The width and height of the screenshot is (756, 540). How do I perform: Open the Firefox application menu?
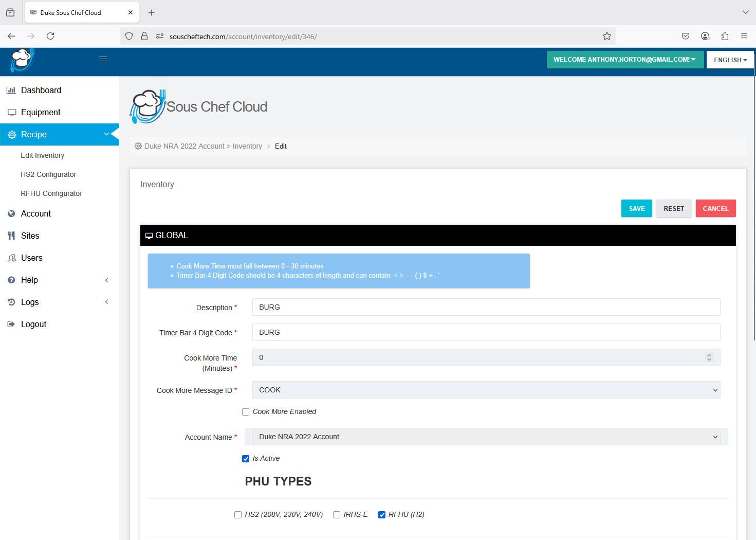pyautogui.click(x=744, y=36)
